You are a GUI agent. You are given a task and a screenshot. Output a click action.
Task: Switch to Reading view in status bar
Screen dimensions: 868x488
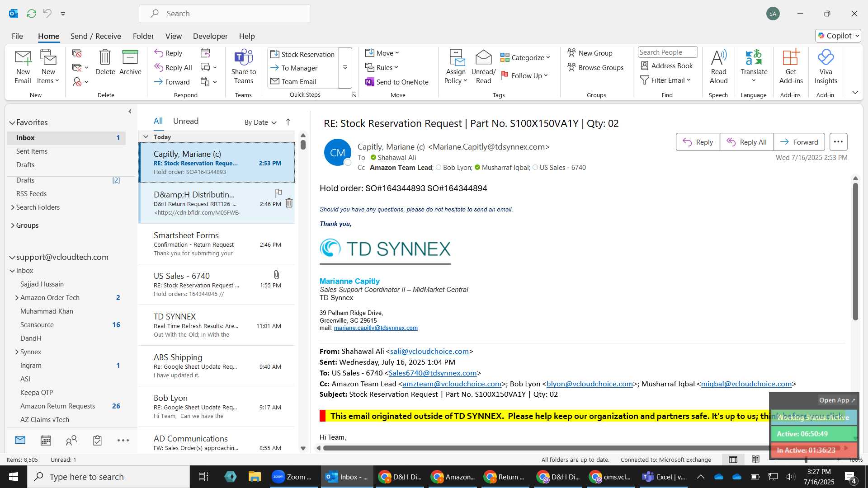755,460
